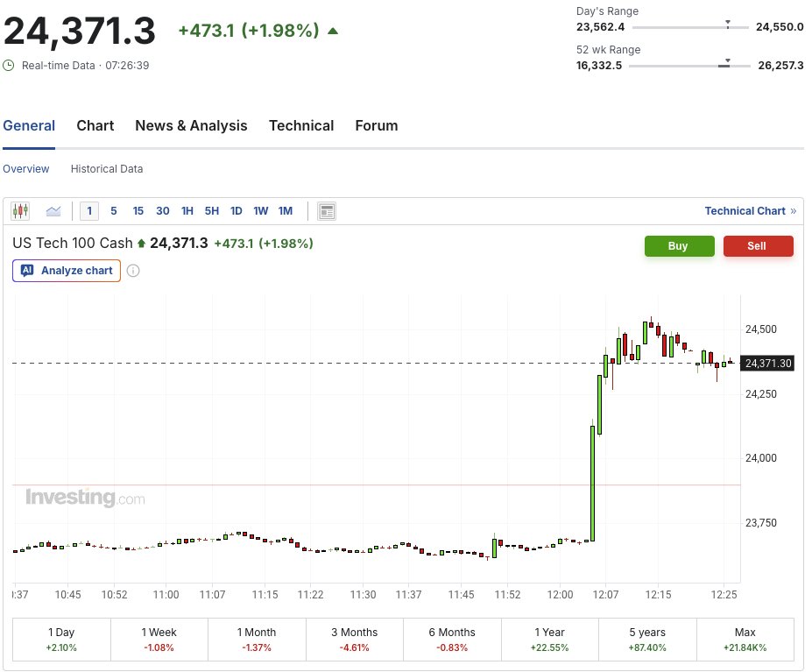Select the 1 Month performance range

click(x=257, y=640)
